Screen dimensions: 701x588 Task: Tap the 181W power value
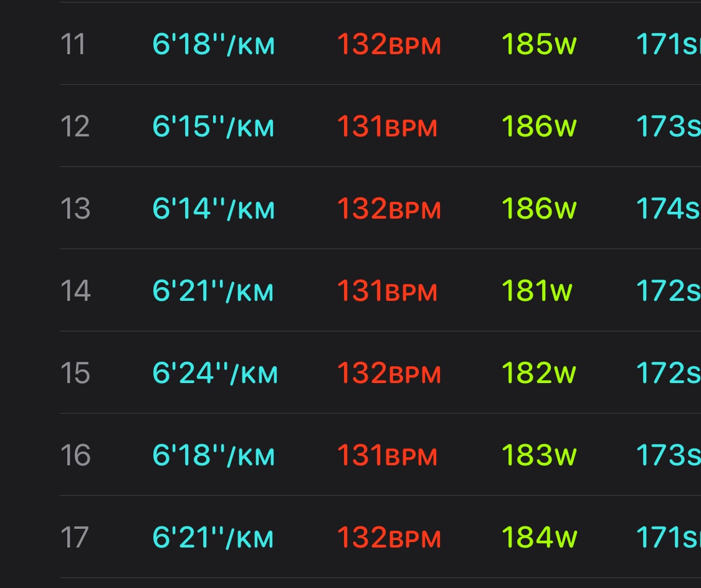(537, 291)
